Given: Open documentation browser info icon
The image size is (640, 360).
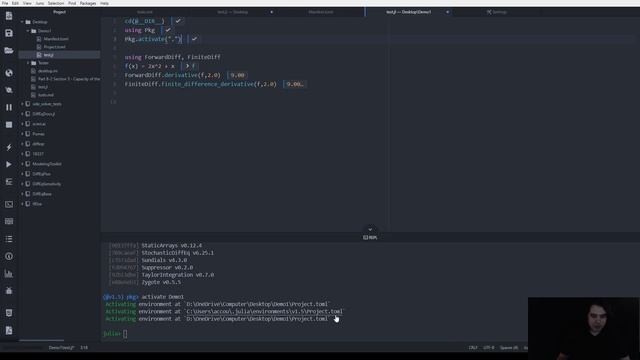Looking at the screenshot, I should coord(9,256).
